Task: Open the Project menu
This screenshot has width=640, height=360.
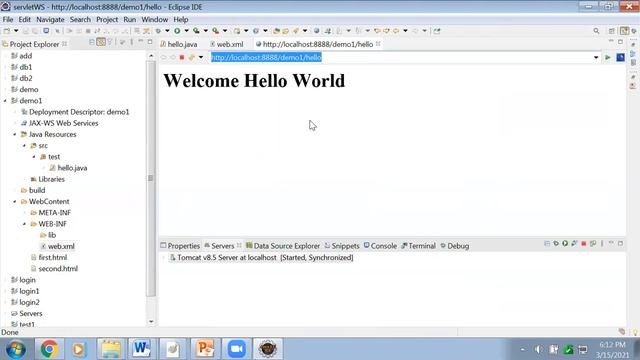Action: pyautogui.click(x=107, y=19)
